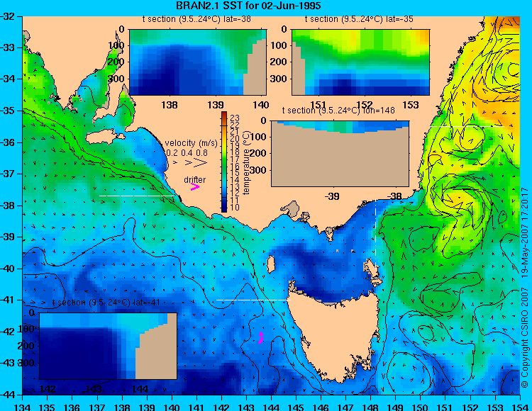The height and width of the screenshot is (411, 532).
Task: Open the lat=-41 temperature section inset plot
Action: 109,346
